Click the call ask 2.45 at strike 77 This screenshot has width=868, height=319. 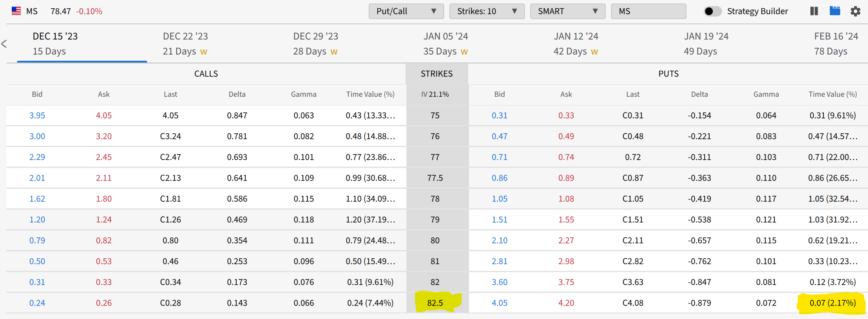point(104,157)
